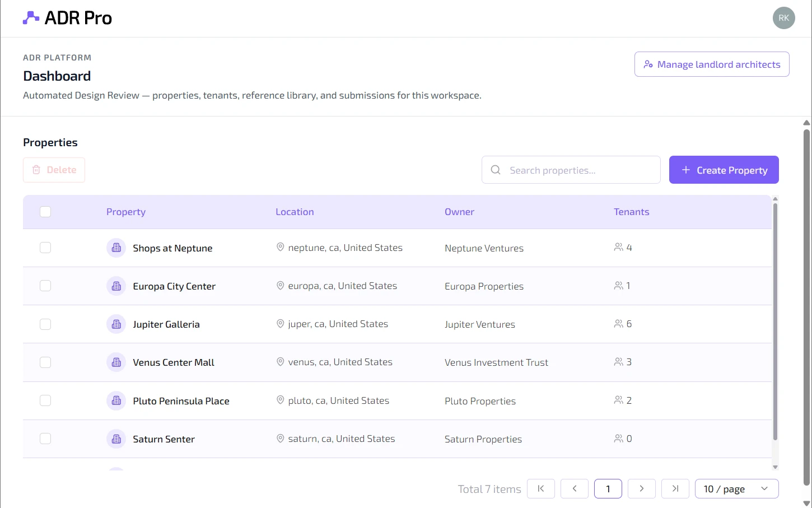Tick the Saturn Senter row checkbox
This screenshot has width=812, height=508.
pyautogui.click(x=45, y=439)
